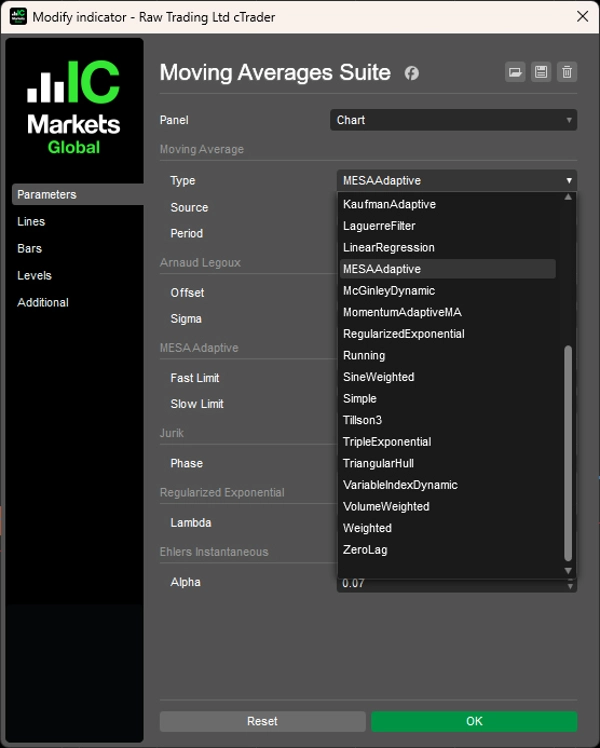Choose LinearRegression moving average type
600x748 pixels.
(x=448, y=247)
